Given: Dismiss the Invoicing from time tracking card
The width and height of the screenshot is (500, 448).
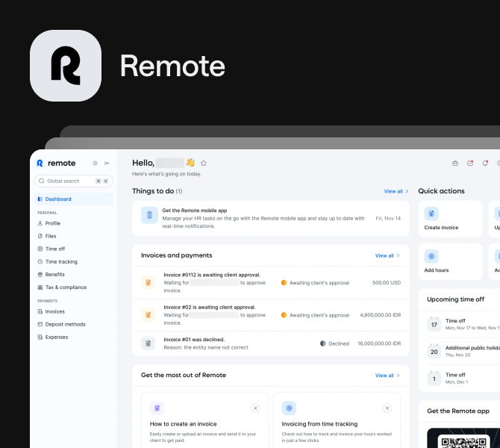Looking at the screenshot, I should click(387, 408).
